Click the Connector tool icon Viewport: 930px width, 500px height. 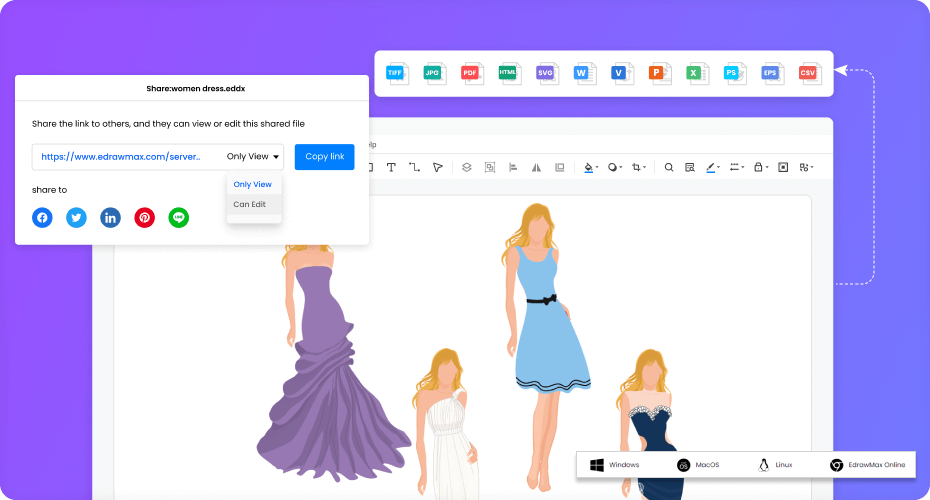pyautogui.click(x=414, y=167)
